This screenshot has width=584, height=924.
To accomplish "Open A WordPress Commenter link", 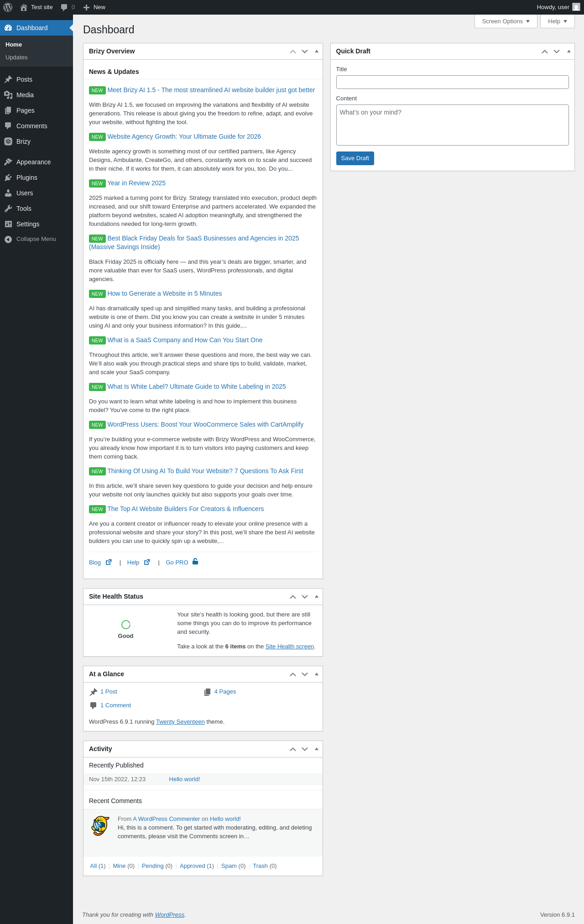I will point(167,819).
